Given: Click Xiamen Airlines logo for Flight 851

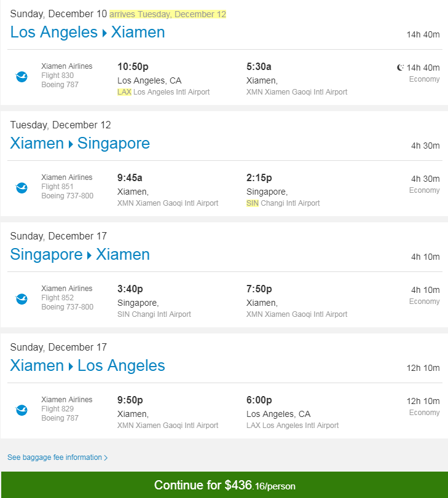Looking at the screenshot, I should click(x=22, y=188).
